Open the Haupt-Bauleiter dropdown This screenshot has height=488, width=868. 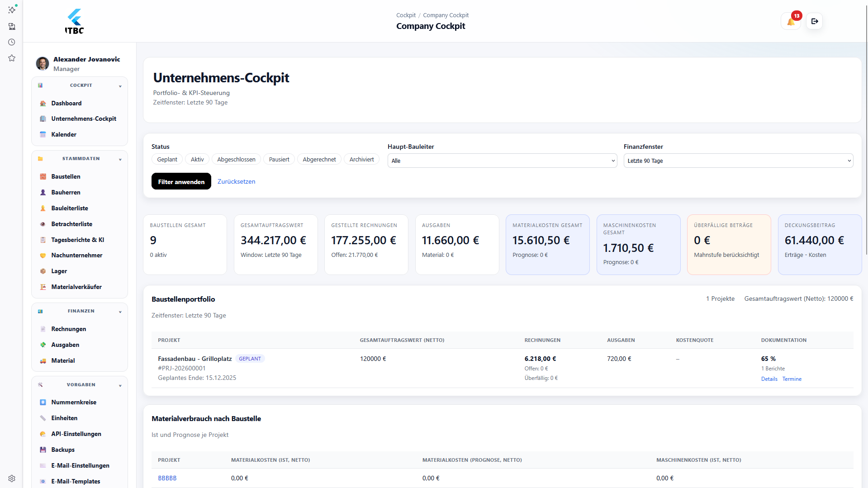(502, 161)
